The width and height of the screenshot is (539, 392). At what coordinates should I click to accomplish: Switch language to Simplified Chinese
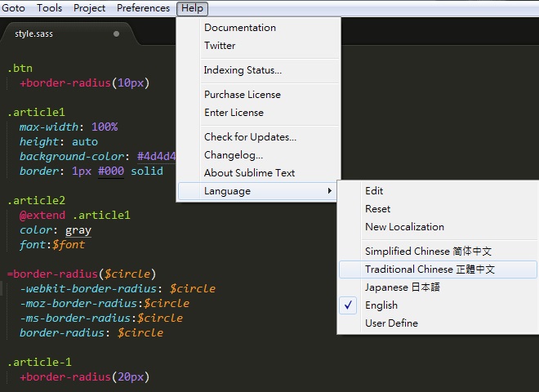pyautogui.click(x=437, y=251)
